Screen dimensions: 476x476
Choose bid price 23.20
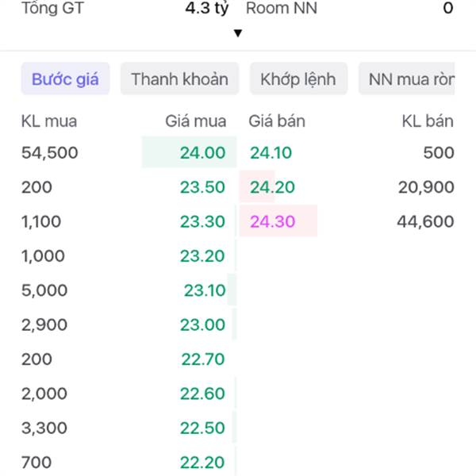202,256
